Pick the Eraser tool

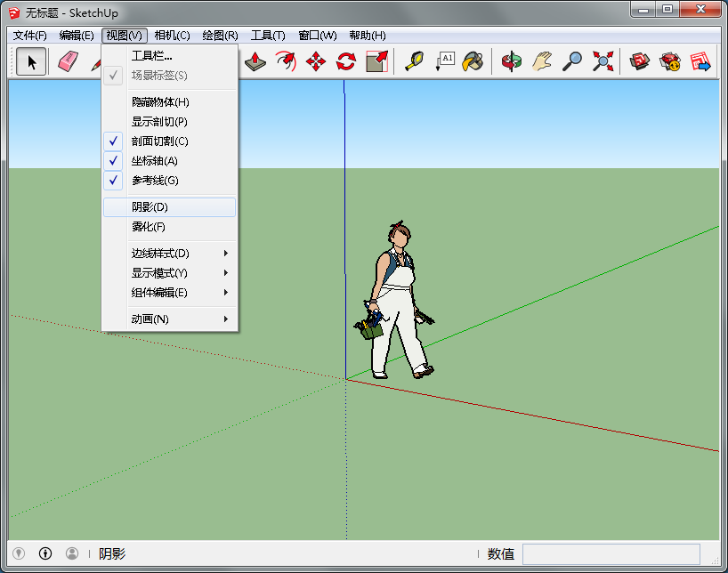(69, 61)
